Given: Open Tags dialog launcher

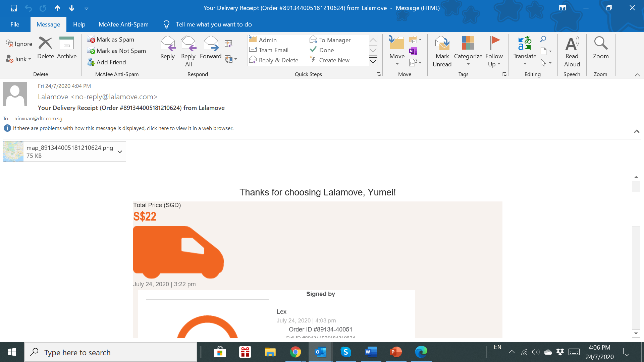Looking at the screenshot, I should 504,74.
